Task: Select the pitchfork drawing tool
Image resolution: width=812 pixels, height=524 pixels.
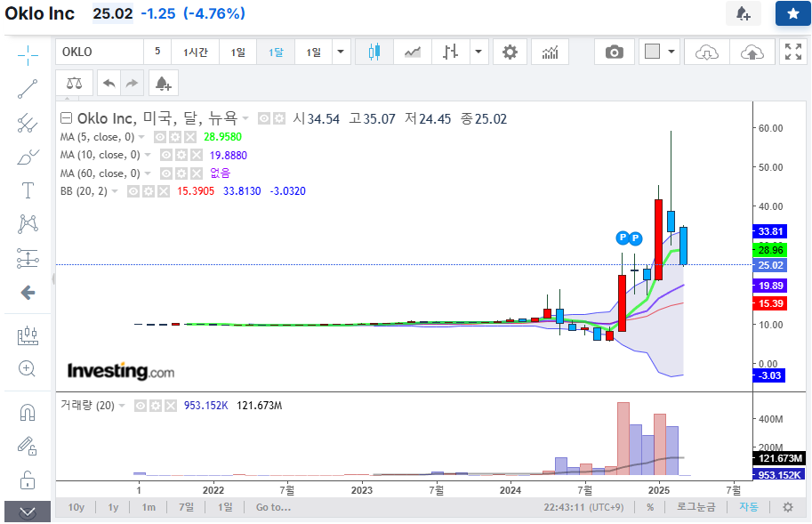Action: click(28, 124)
